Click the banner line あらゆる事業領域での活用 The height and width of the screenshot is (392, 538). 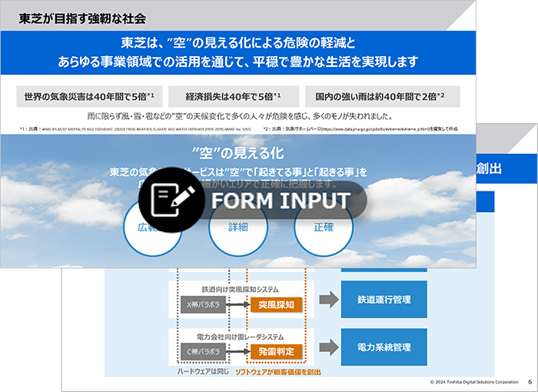(238, 61)
